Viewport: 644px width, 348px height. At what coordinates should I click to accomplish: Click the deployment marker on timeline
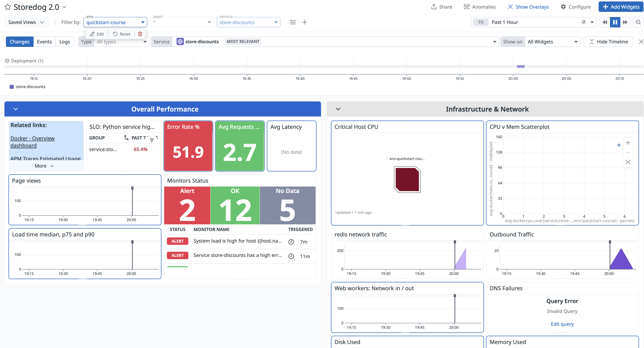(520, 67)
